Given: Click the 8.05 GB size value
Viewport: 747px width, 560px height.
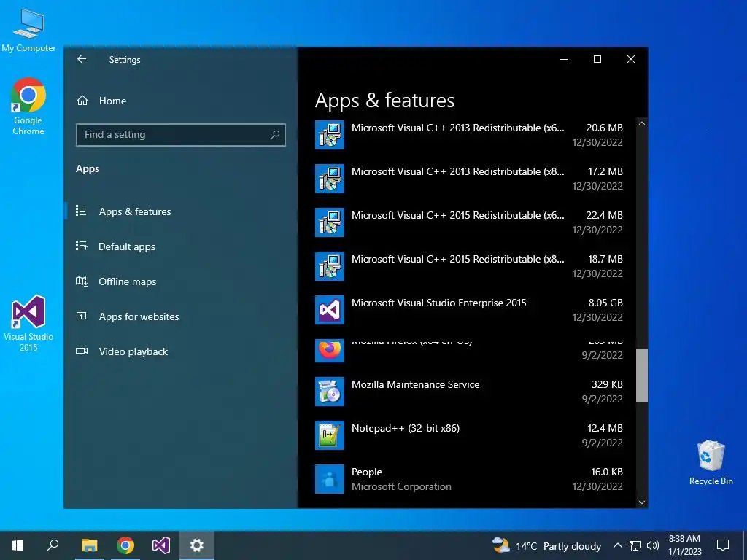Looking at the screenshot, I should [605, 303].
